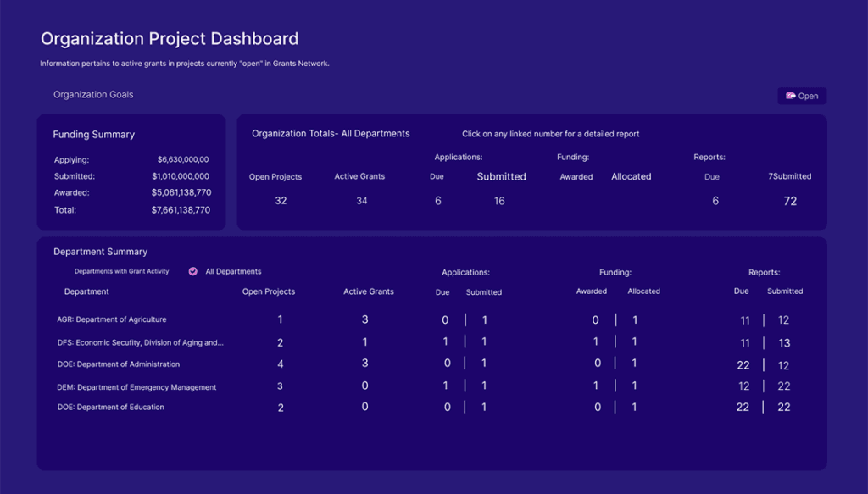Toggle the All Departments checkbox

click(192, 271)
